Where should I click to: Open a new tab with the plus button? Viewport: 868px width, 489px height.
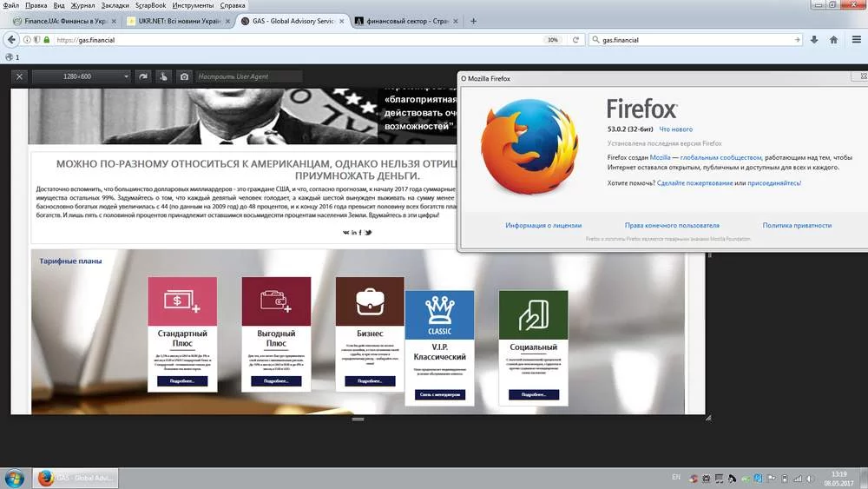[473, 21]
